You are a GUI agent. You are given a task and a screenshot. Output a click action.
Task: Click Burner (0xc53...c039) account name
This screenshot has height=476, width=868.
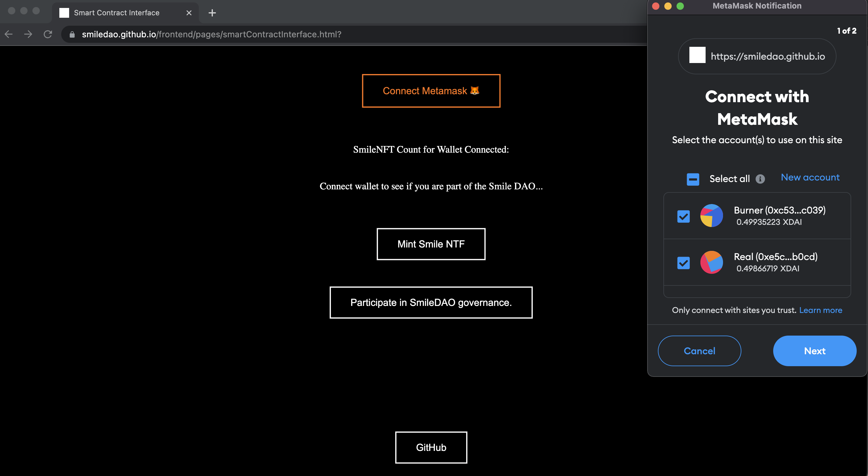pos(780,210)
